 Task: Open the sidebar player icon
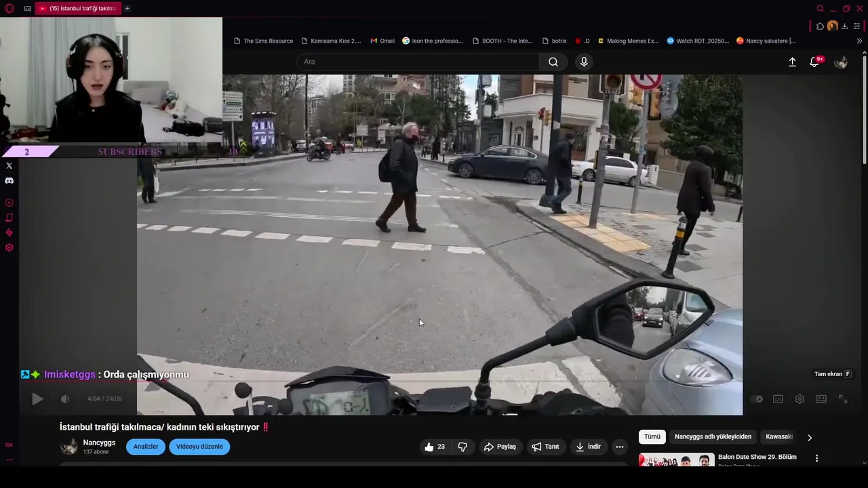[9, 203]
